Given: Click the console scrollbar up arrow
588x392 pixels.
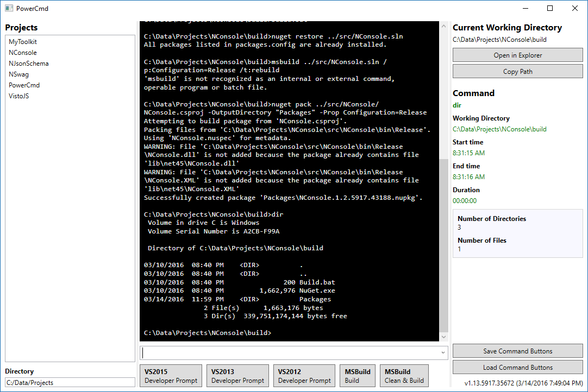Looking at the screenshot, I should pyautogui.click(x=443, y=26).
